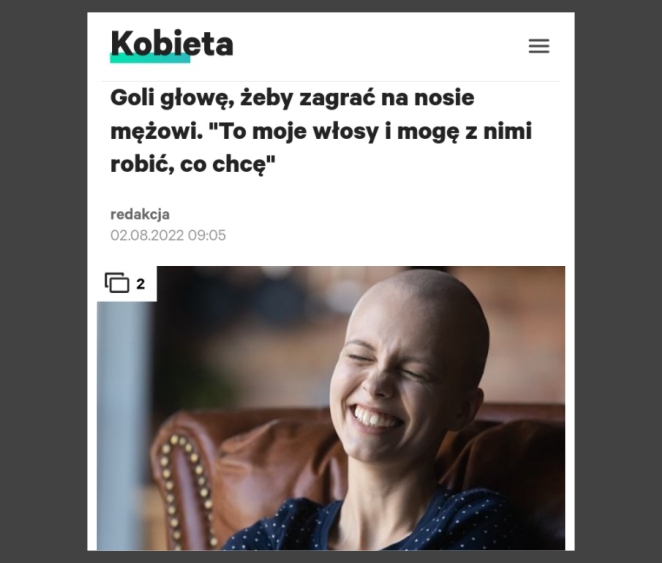Screen dimensions: 662x563
Task: Click the dark gray margin right of page
Action: pyautogui.click(x=618, y=282)
